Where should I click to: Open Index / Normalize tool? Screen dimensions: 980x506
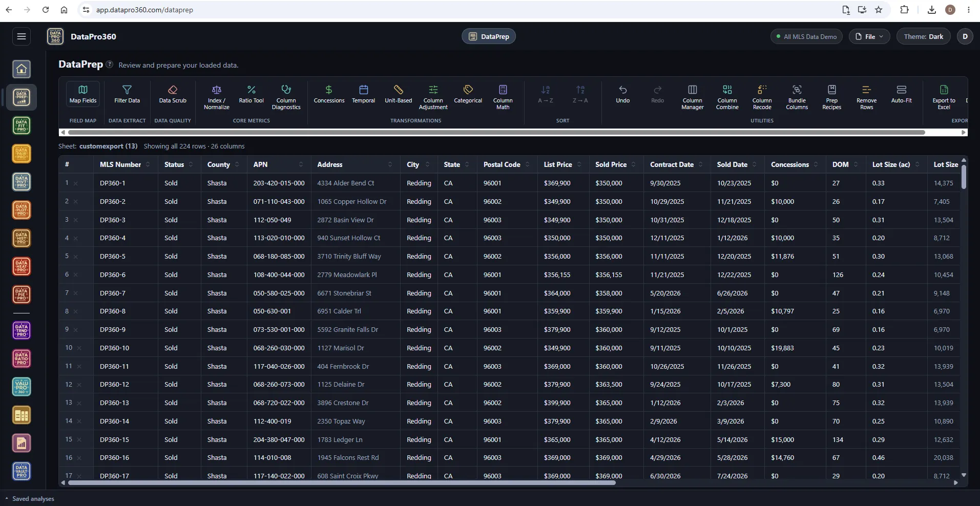click(217, 97)
